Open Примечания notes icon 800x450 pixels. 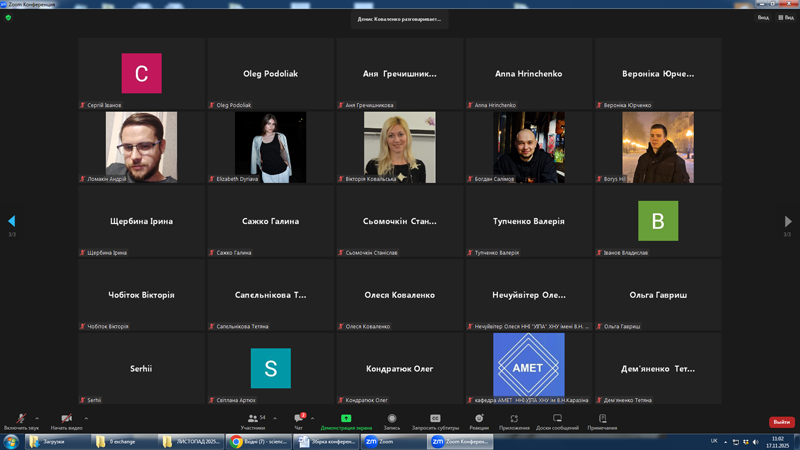tap(602, 420)
